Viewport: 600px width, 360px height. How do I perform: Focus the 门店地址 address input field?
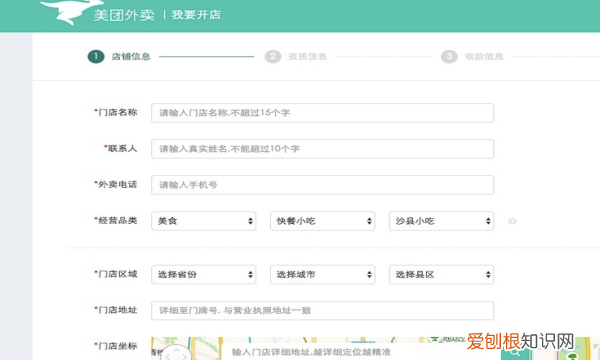pyautogui.click(x=323, y=310)
